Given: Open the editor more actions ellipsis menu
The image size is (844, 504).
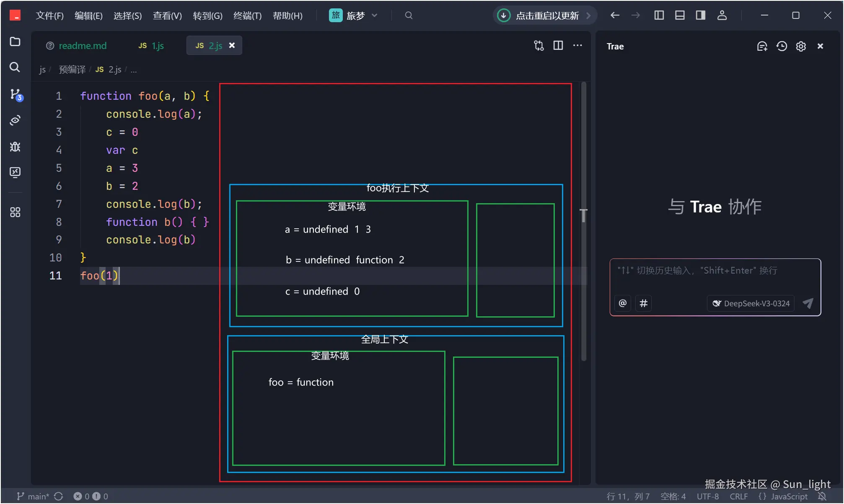Looking at the screenshot, I should pos(577,45).
